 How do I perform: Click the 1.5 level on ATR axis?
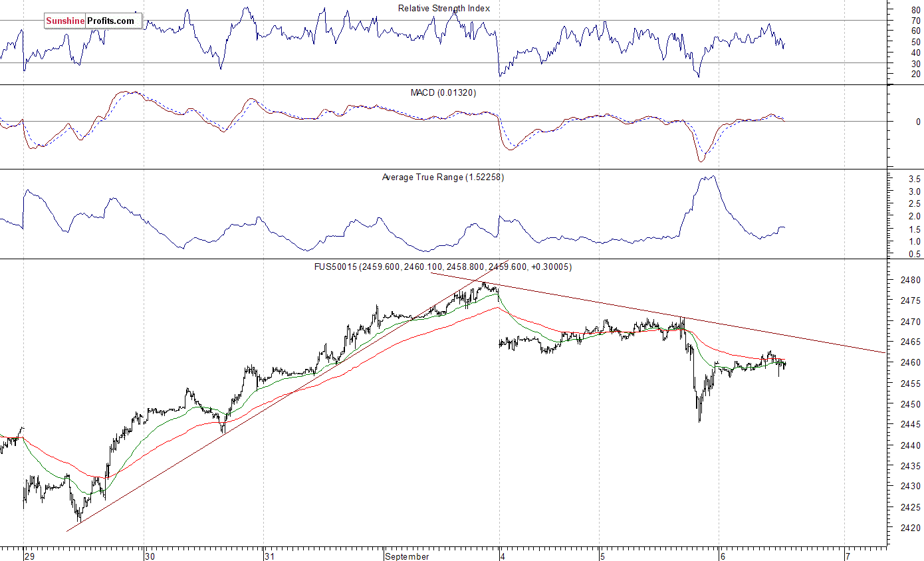click(915, 229)
